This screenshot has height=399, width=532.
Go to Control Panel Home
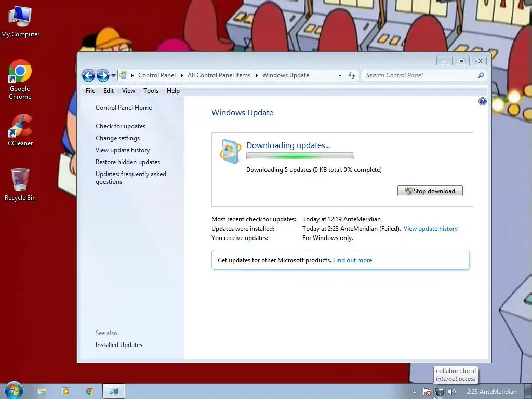pyautogui.click(x=124, y=108)
